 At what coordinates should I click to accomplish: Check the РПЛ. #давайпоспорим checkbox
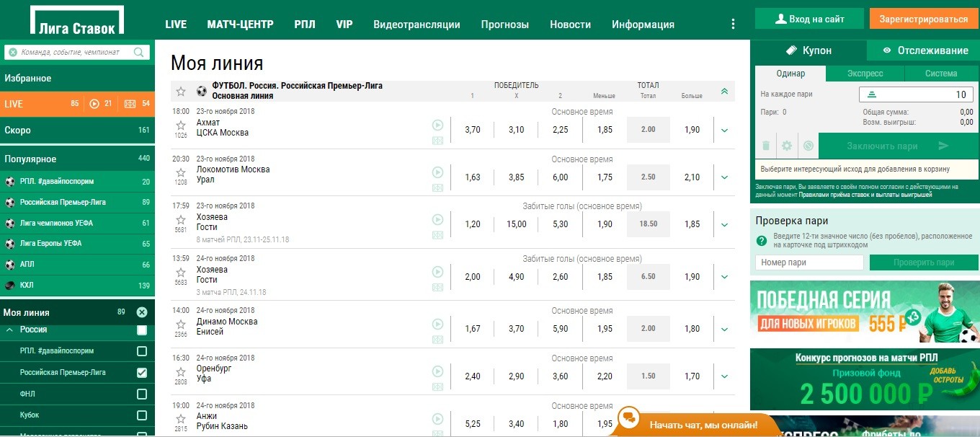point(142,351)
